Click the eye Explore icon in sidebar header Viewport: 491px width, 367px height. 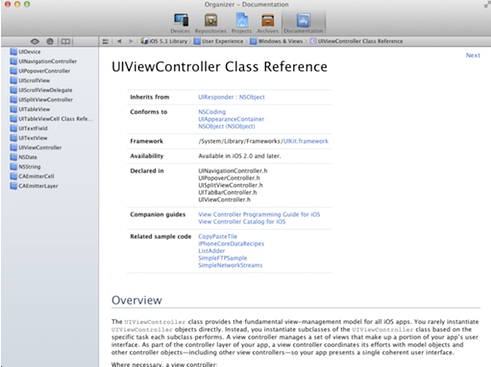click(x=35, y=41)
